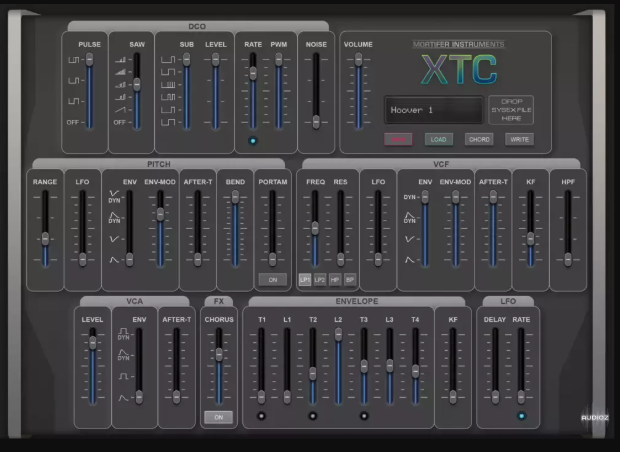The height and width of the screenshot is (452, 620).
Task: Open the CHORD function button
Action: tap(479, 139)
